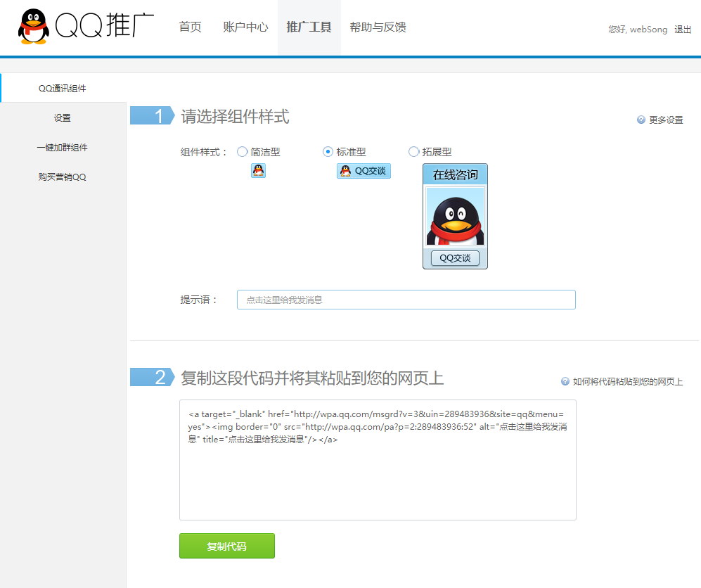Select the 拓展型 radio button
The width and height of the screenshot is (701, 588).
coord(413,152)
